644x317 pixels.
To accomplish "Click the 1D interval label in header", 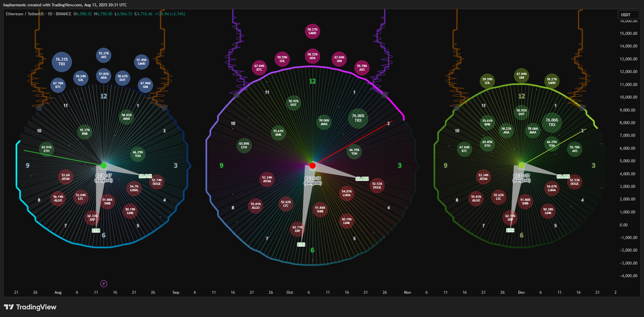I will click(x=50, y=14).
